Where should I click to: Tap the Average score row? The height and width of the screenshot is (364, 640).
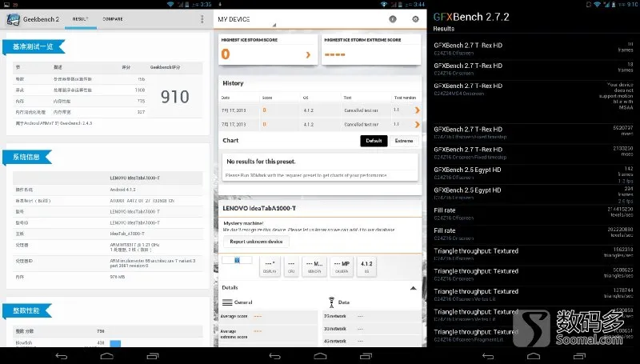click(269, 316)
